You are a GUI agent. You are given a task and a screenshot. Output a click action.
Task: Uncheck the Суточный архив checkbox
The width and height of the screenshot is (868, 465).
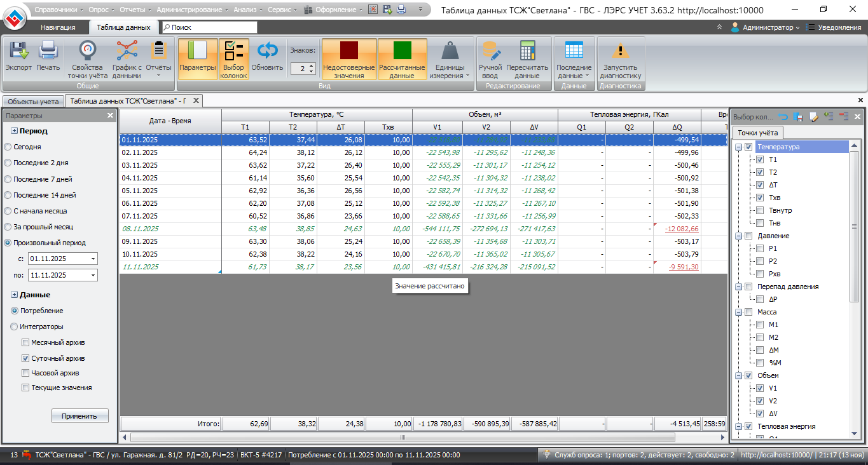tap(25, 358)
